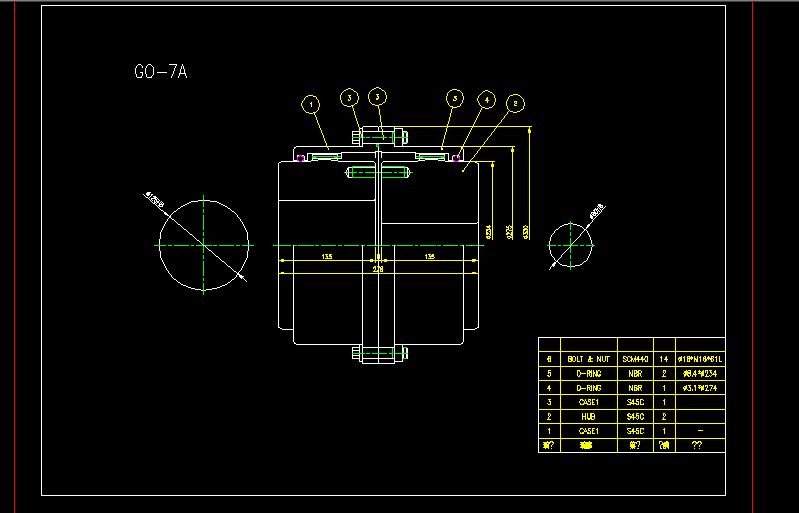Select CASE1 name in parts table row 1

[x=589, y=430]
